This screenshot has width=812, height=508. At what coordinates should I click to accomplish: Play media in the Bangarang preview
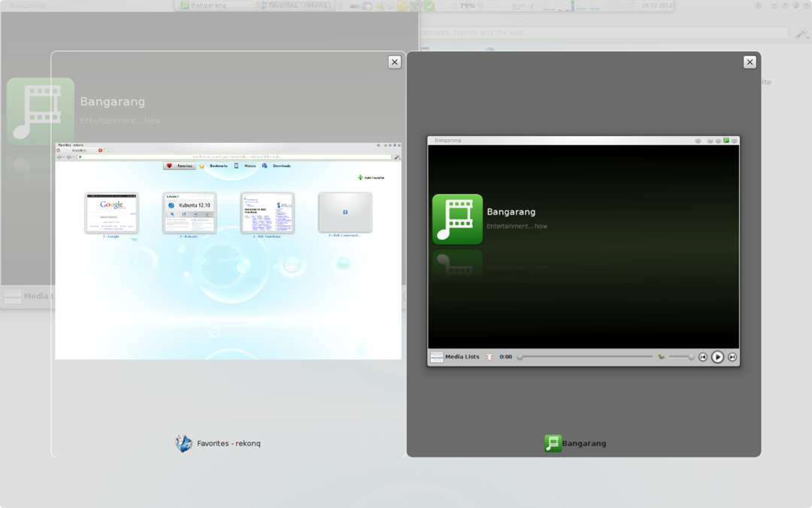coord(717,357)
